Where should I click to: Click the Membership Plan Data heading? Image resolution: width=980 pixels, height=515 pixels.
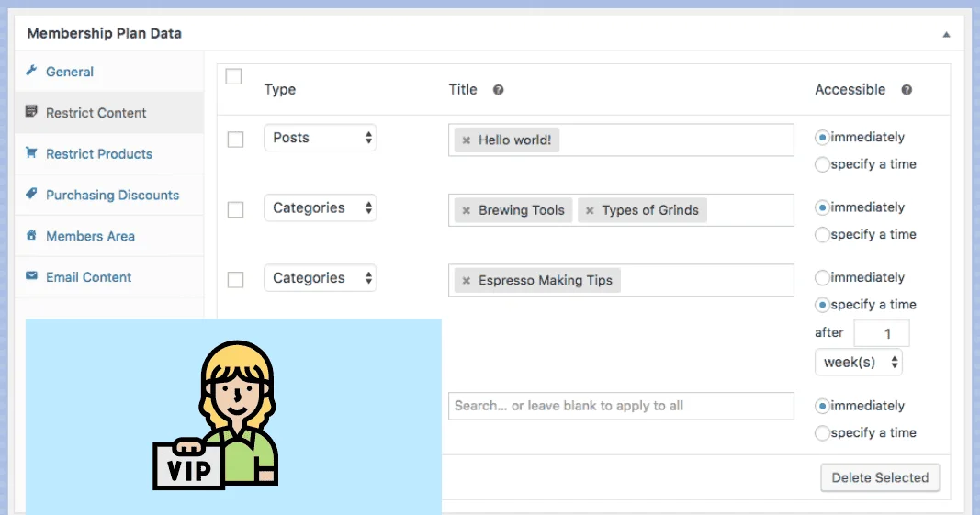point(105,34)
